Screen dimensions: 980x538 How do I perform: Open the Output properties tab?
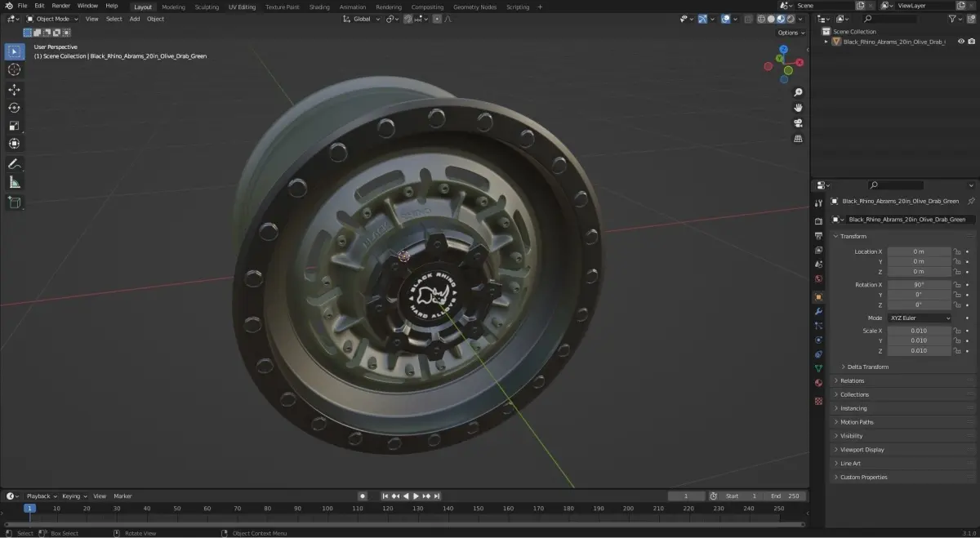[818, 236]
